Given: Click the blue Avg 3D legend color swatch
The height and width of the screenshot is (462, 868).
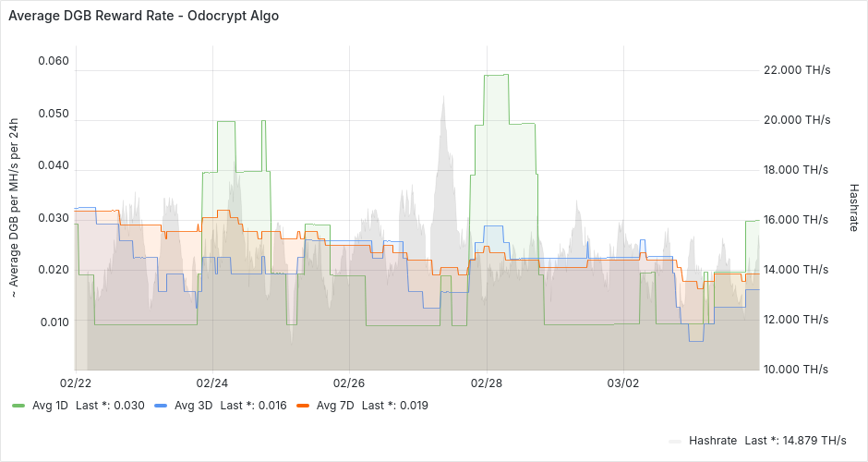Looking at the screenshot, I should click(161, 405).
